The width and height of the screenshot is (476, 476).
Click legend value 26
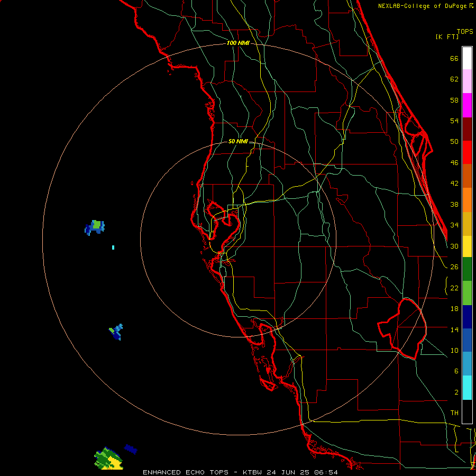(454, 267)
